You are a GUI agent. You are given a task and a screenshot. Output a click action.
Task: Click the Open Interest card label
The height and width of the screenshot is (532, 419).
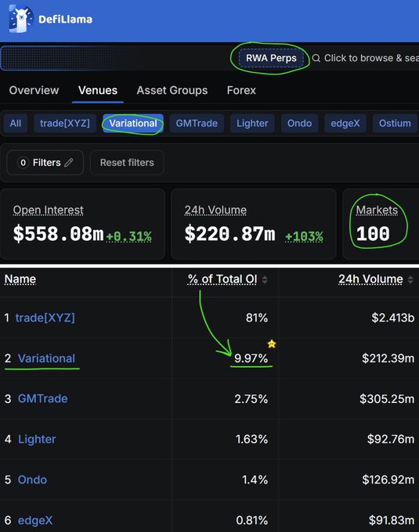[x=49, y=210]
